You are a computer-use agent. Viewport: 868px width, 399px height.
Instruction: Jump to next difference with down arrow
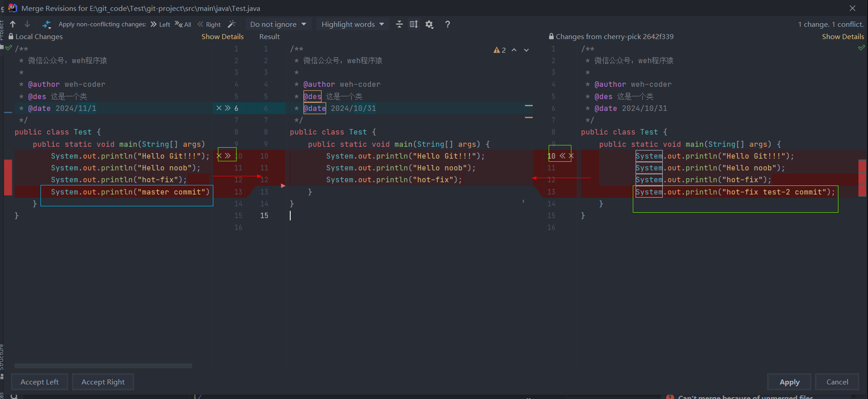(x=27, y=24)
